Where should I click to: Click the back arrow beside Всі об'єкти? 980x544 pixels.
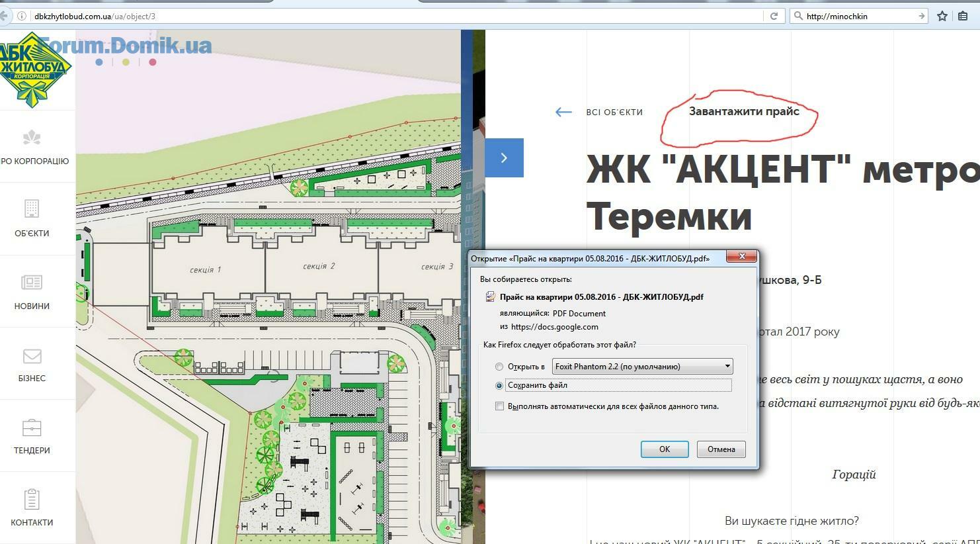coord(563,112)
